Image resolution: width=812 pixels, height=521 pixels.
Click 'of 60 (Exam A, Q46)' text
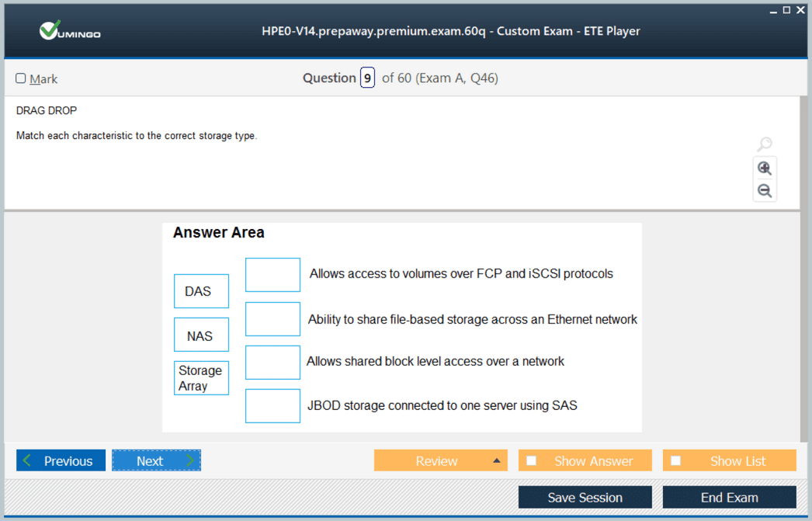click(x=440, y=78)
